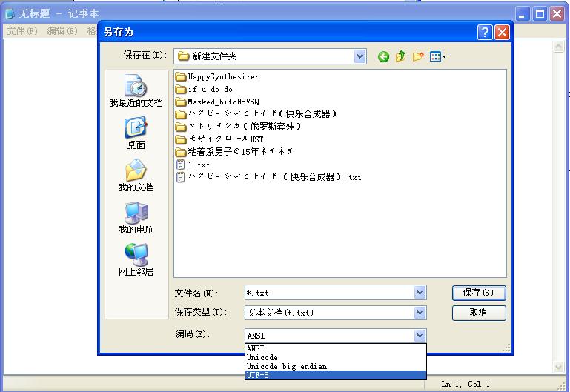
Task: Click the Save (保存) button
Action: tap(479, 293)
